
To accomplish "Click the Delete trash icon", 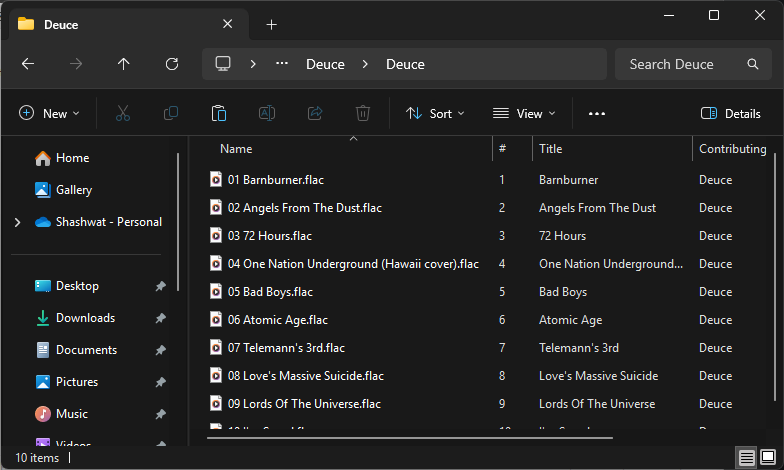I will (363, 114).
